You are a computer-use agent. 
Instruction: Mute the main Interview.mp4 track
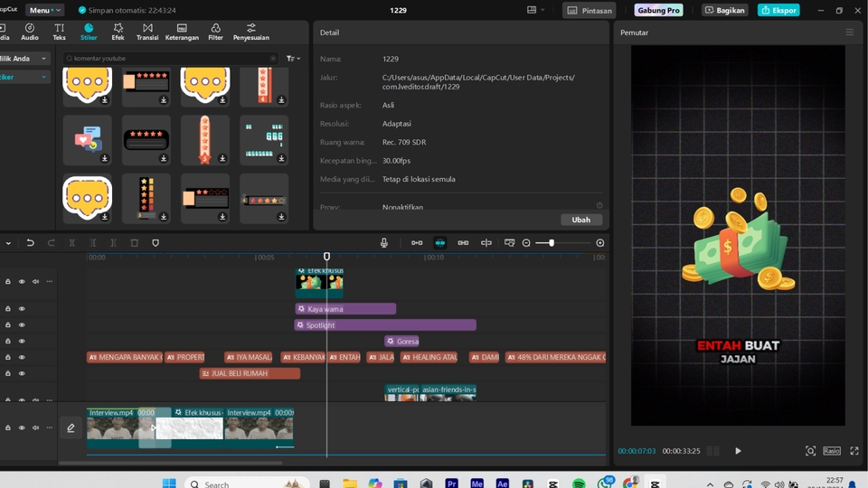click(x=35, y=427)
